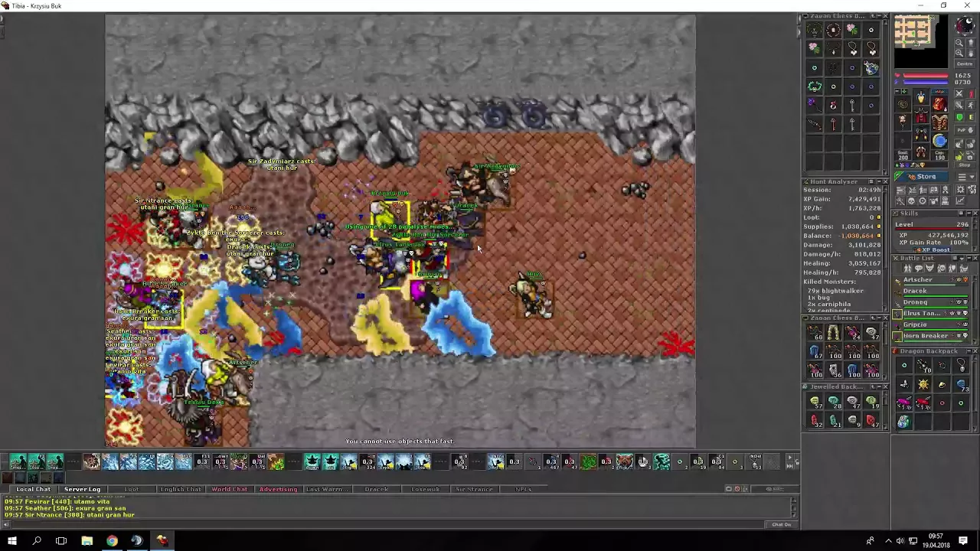Toggle offensive fight mode crossed swords
The image size is (980, 551).
pos(959,93)
